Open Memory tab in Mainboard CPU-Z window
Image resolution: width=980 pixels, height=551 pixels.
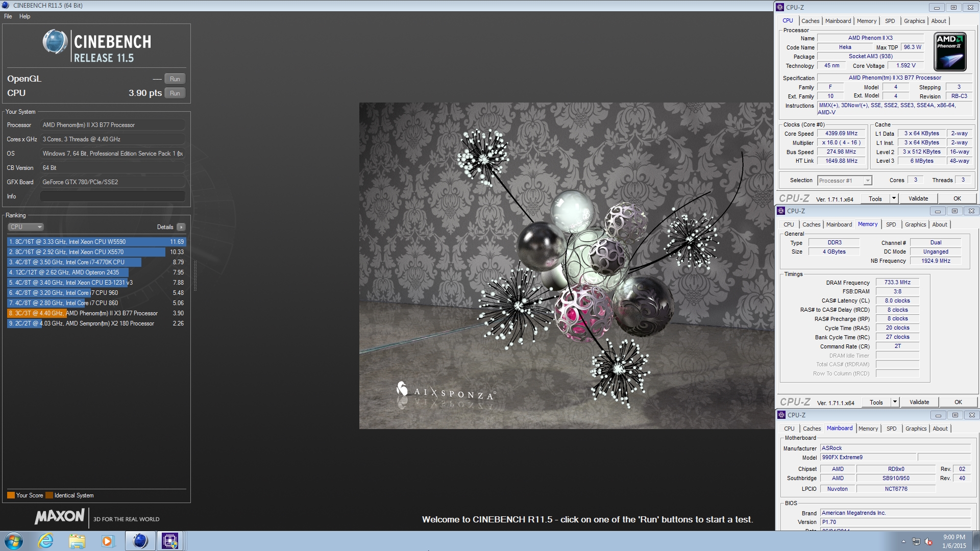coord(868,429)
